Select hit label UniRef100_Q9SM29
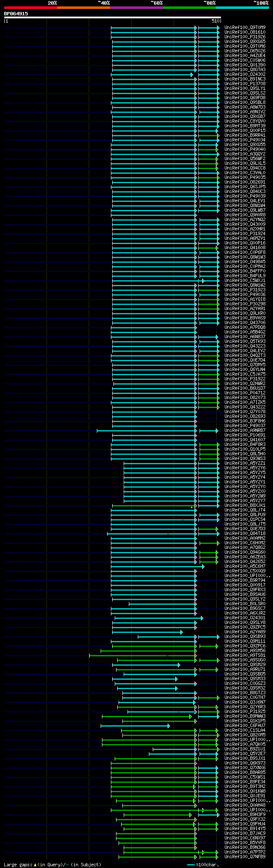The image size is (273, 868). pyautogui.click(x=245, y=664)
